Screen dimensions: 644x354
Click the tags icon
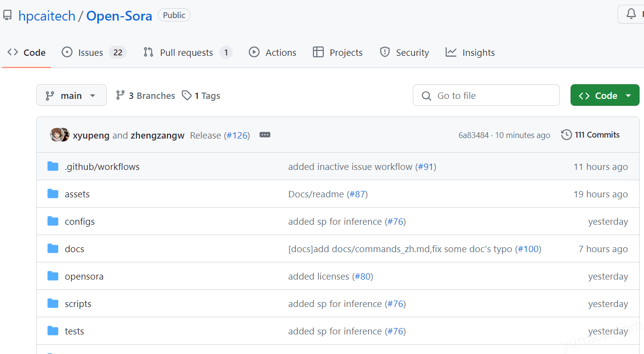click(x=187, y=95)
